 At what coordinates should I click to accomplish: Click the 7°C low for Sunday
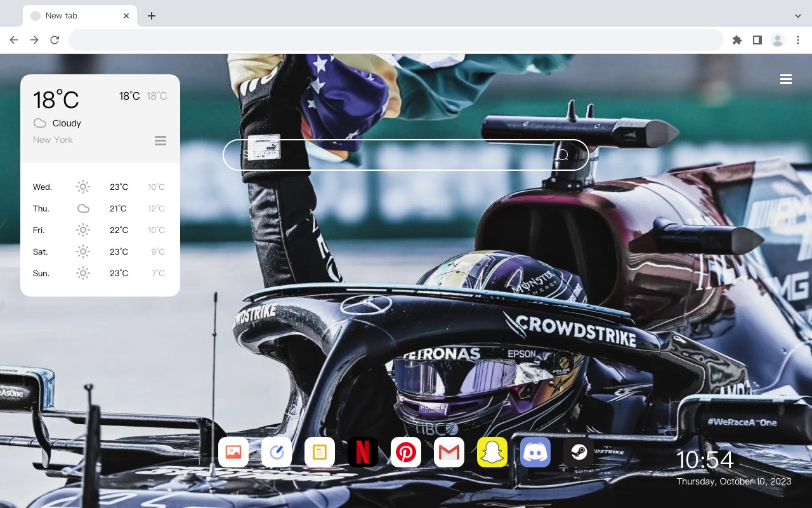coord(158,273)
